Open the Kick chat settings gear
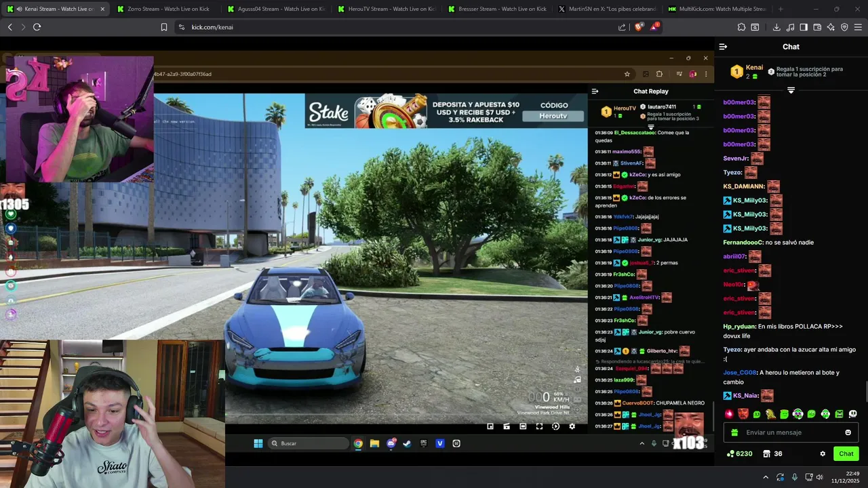The width and height of the screenshot is (868, 488). (823, 454)
